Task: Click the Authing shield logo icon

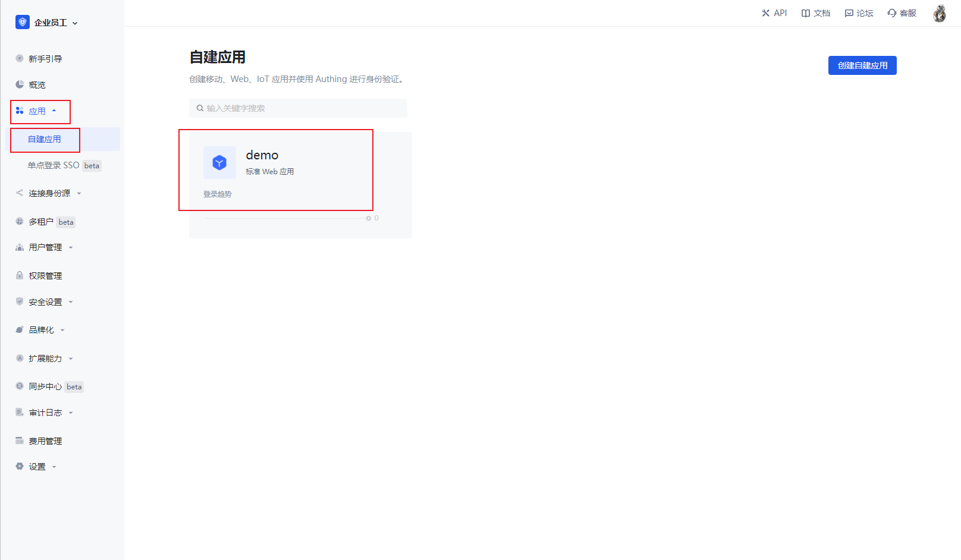Action: coord(23,23)
